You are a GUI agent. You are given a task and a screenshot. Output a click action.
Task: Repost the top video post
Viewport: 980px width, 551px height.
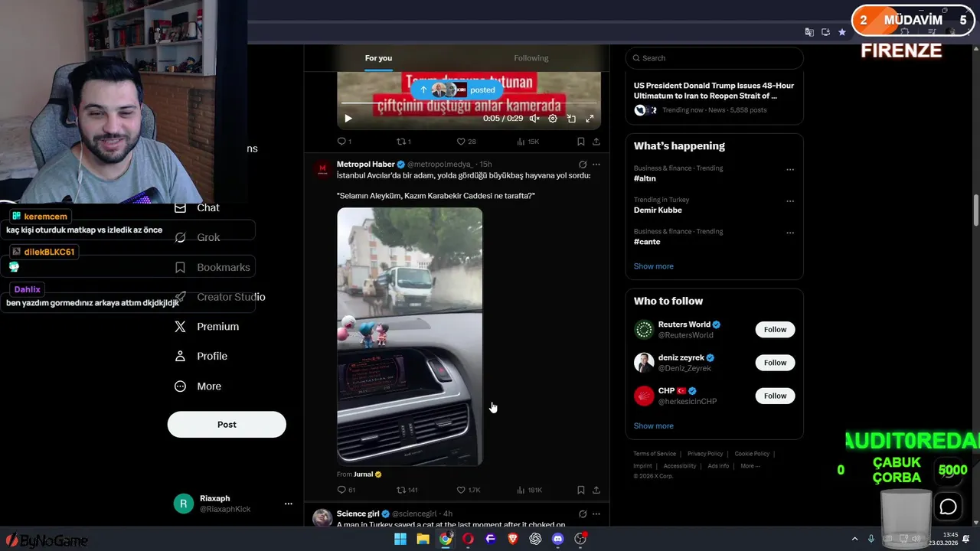403,142
